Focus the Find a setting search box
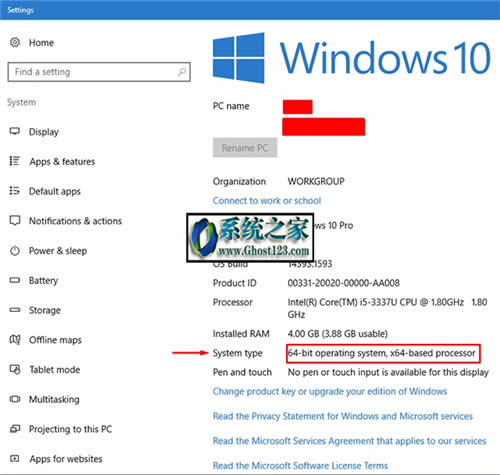The width and height of the screenshot is (500, 475). pos(99,72)
